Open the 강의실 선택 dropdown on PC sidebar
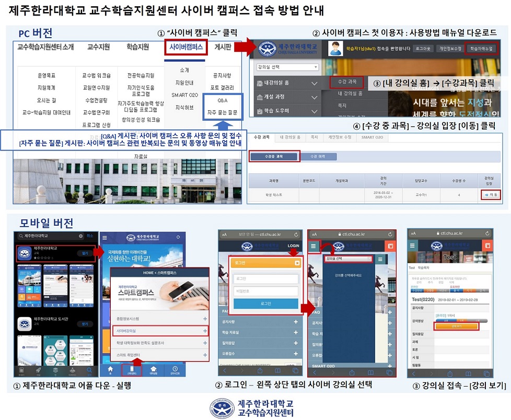 [x=287, y=67]
